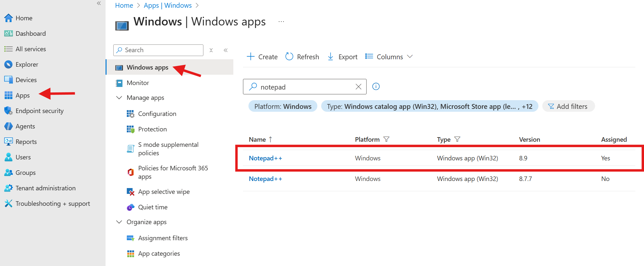This screenshot has height=266, width=644.
Task: Open App selective wipe icon
Action: coord(130,192)
